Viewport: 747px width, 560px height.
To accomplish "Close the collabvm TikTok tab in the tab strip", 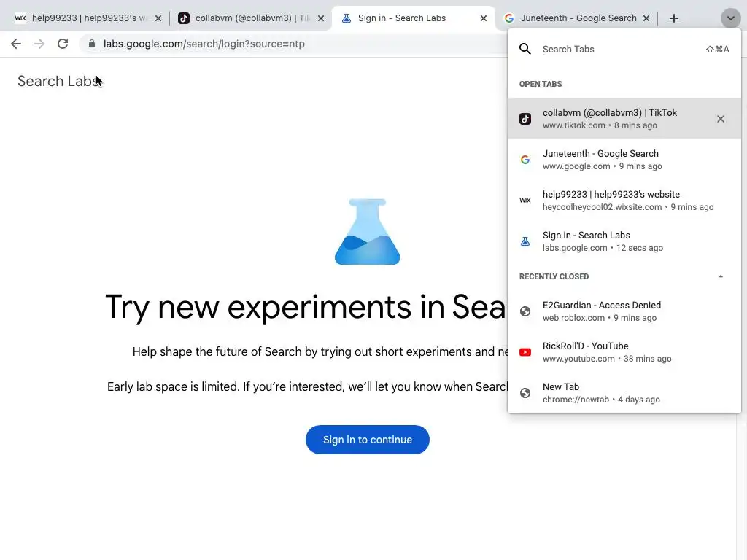I will pyautogui.click(x=321, y=18).
